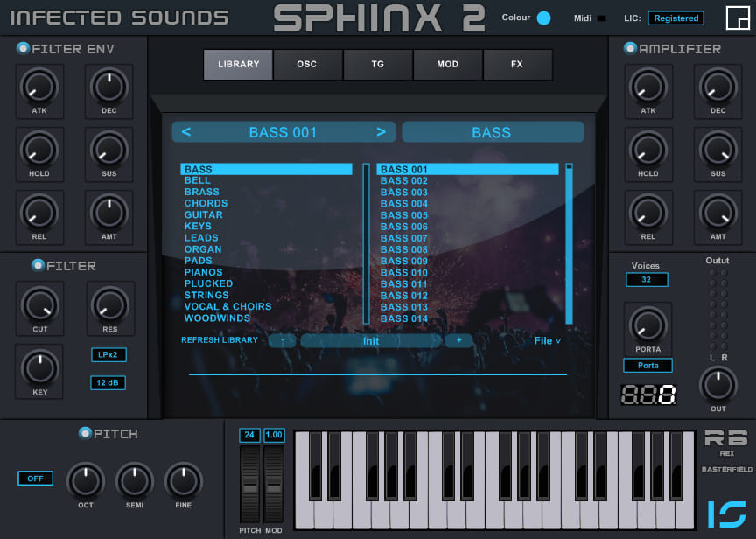
Task: Switch to the MOD tab
Action: [x=447, y=64]
